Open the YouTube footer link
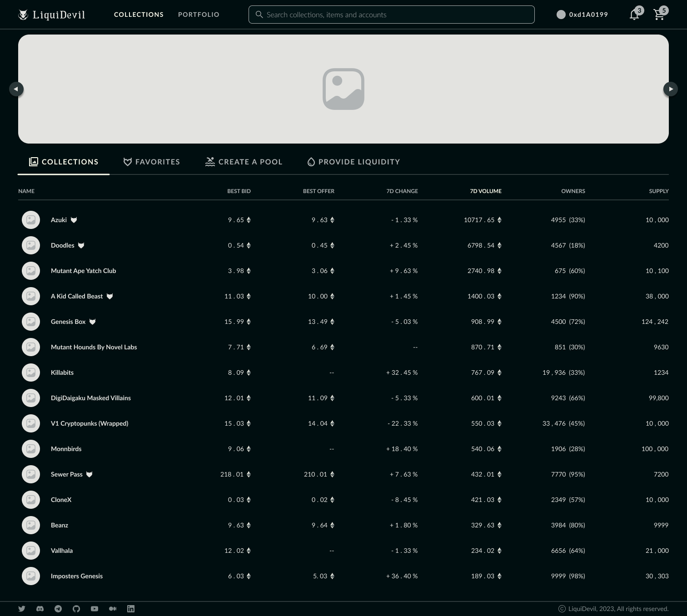This screenshot has height=616, width=687. pyautogui.click(x=95, y=609)
